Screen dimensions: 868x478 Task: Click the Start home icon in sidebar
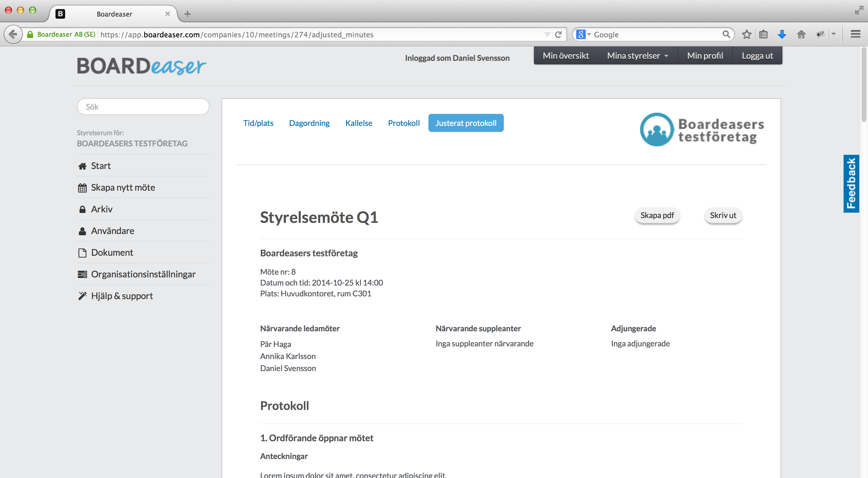point(82,166)
